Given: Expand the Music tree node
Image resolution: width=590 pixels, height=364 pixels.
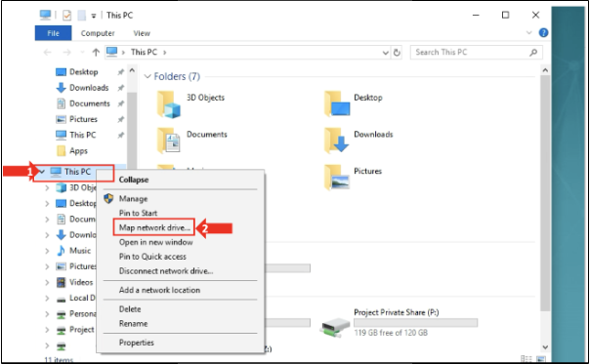Looking at the screenshot, I should pos(47,251).
